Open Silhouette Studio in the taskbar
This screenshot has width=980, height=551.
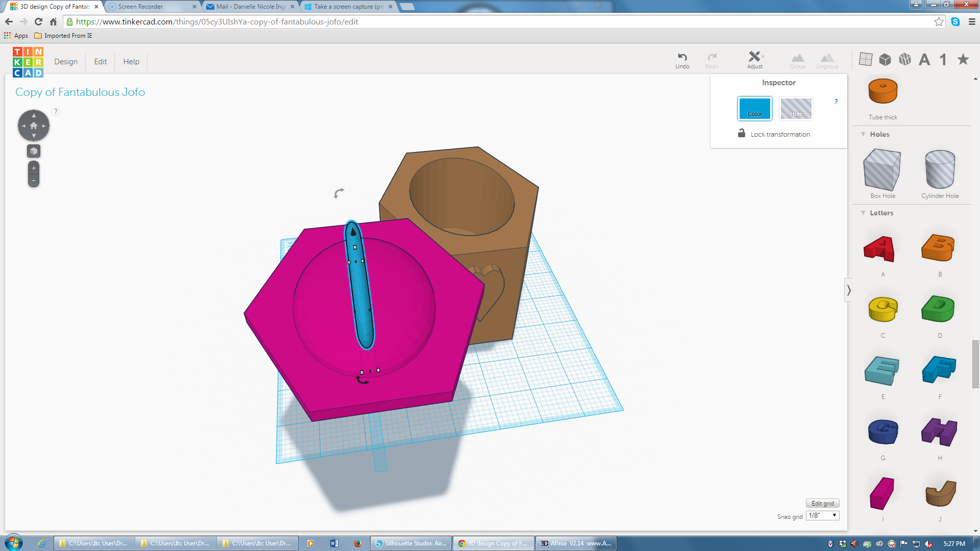coord(411,543)
